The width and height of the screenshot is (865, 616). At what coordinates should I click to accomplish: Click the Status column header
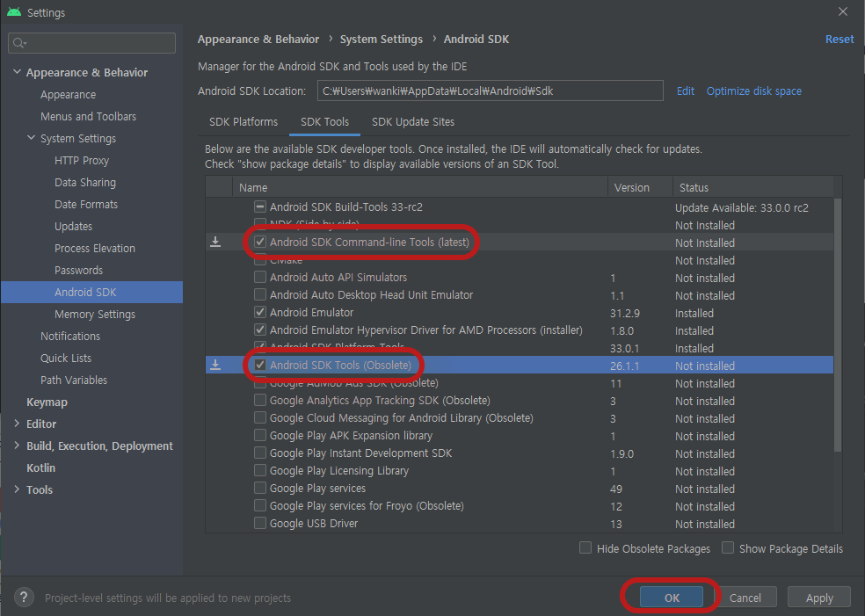(753, 187)
